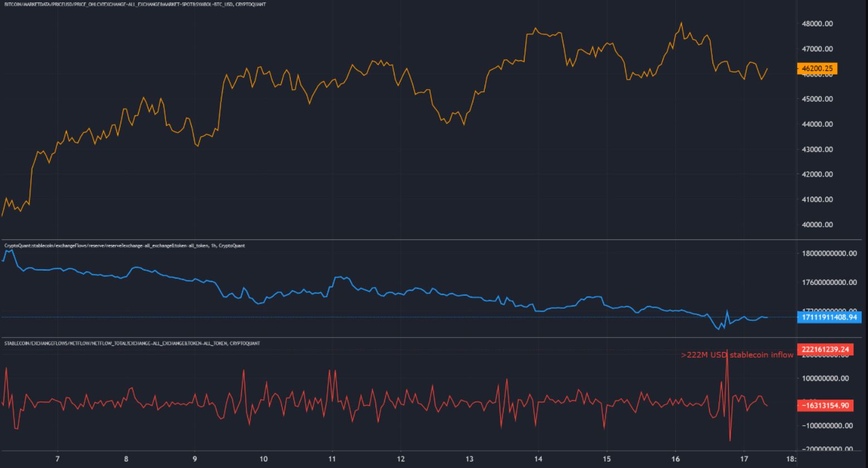This screenshot has height=468, width=868.
Task: Click date label 9 on time axis
Action: pyautogui.click(x=194, y=459)
